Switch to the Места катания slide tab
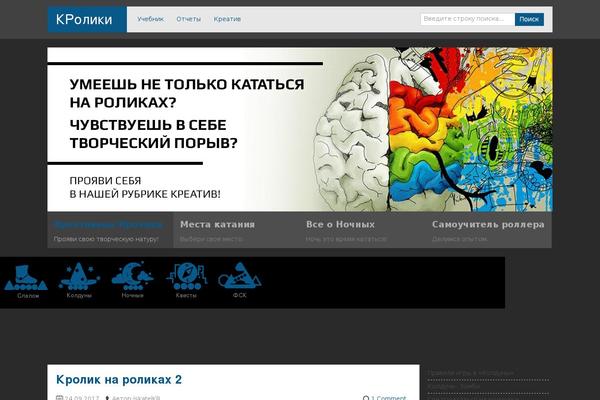Image resolution: width=600 pixels, height=400 pixels. [x=236, y=230]
